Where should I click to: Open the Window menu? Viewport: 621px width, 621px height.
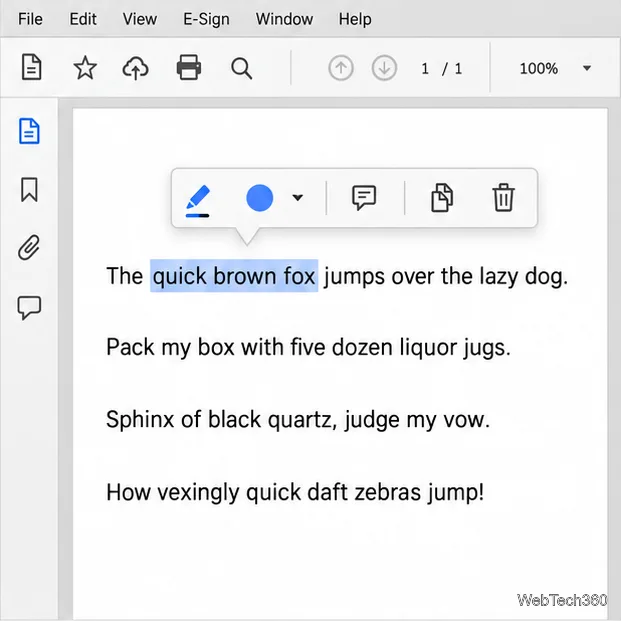click(284, 19)
